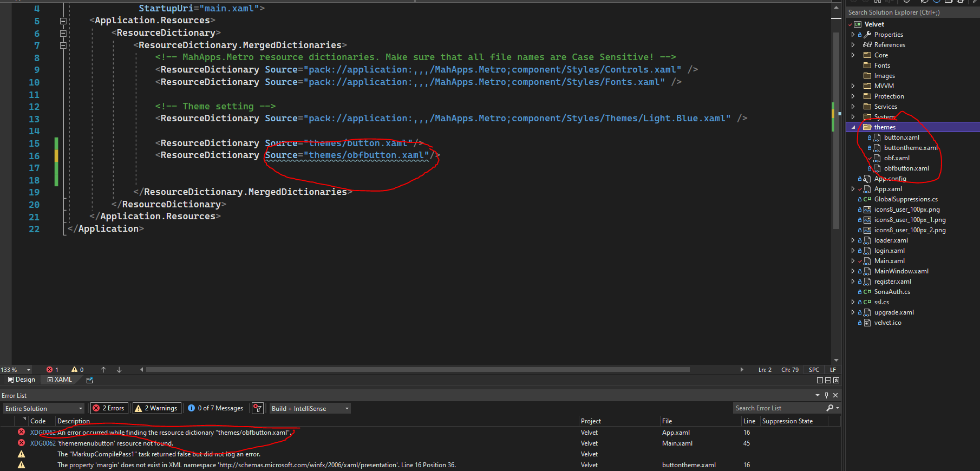Toggle the 2 Errors filter
The width and height of the screenshot is (980, 471).
109,408
